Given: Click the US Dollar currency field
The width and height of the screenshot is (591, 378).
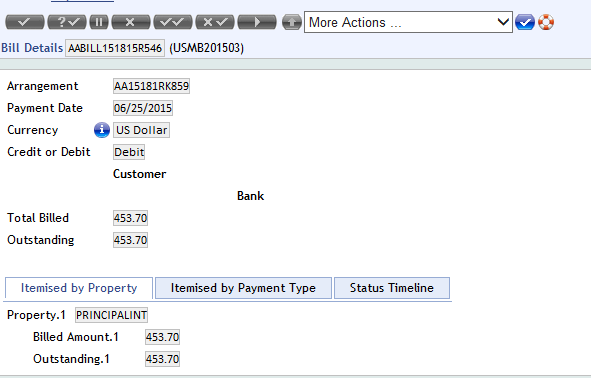Looking at the screenshot, I should 141,130.
